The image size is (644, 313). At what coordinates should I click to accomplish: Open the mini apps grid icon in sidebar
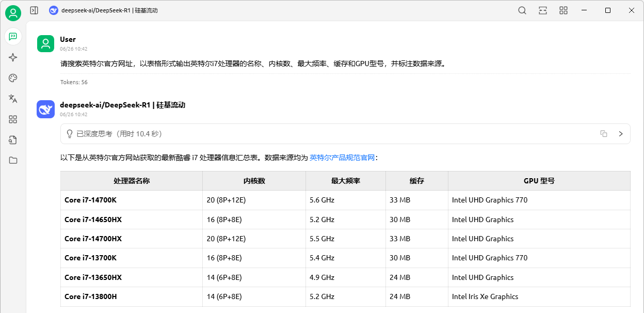(13, 119)
